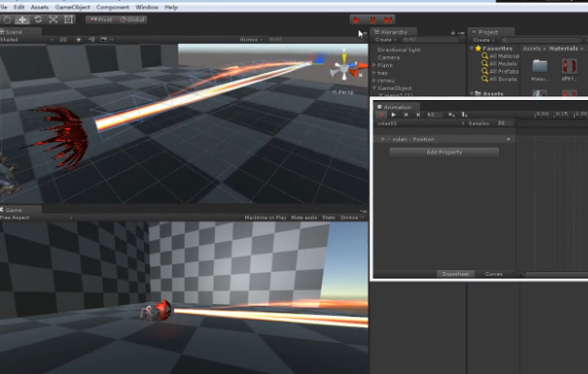The width and height of the screenshot is (588, 374).
Task: Open the Window menu
Action: pyautogui.click(x=147, y=7)
